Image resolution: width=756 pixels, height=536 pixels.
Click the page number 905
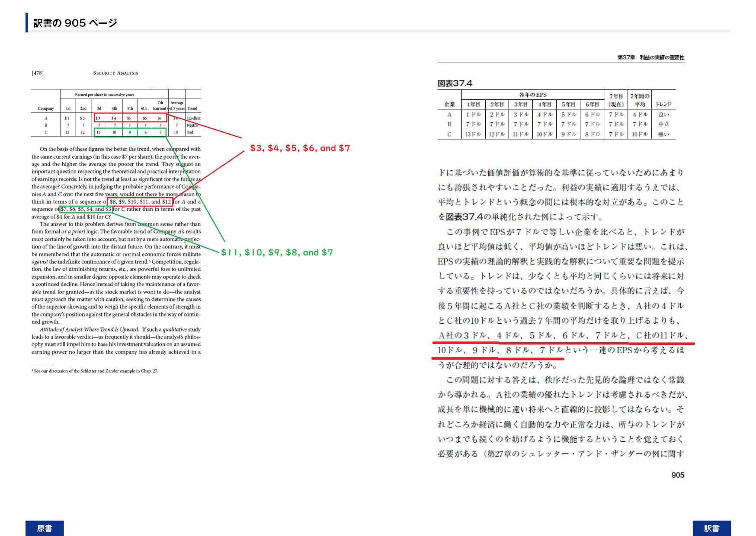click(x=678, y=475)
